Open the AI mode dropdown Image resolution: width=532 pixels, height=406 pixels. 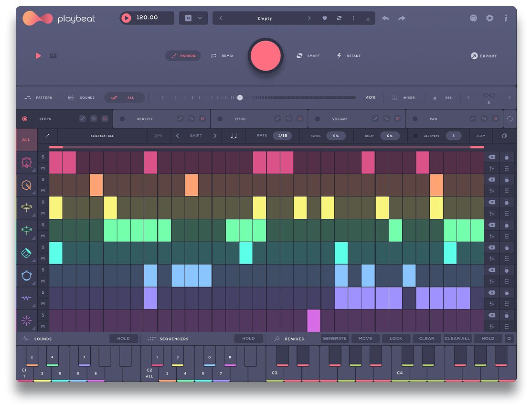pos(193,18)
